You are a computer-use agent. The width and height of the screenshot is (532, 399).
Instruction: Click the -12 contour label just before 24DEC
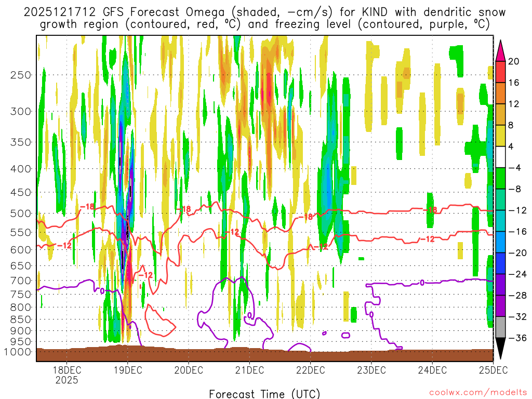428,239
